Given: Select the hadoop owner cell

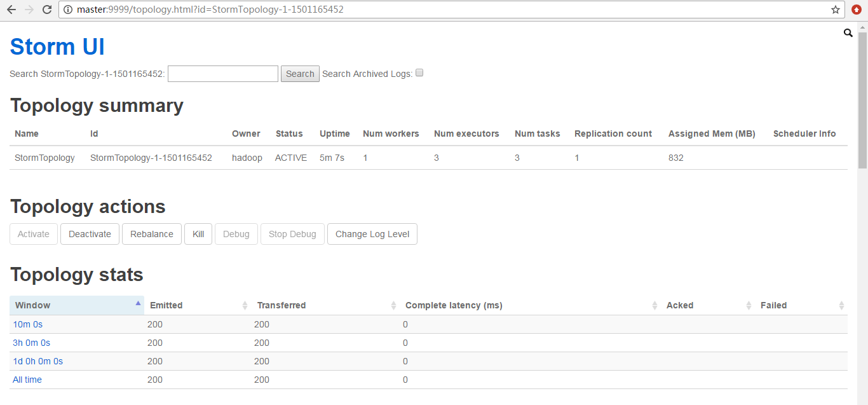Looking at the screenshot, I should click(x=247, y=158).
